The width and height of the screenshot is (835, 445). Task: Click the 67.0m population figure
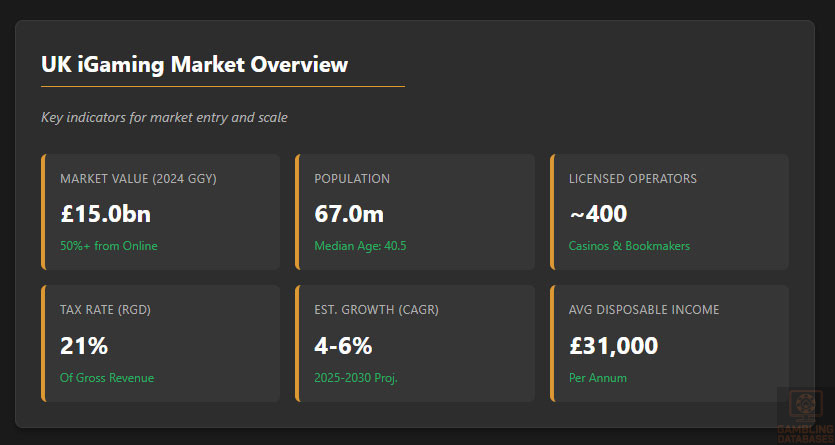point(349,213)
